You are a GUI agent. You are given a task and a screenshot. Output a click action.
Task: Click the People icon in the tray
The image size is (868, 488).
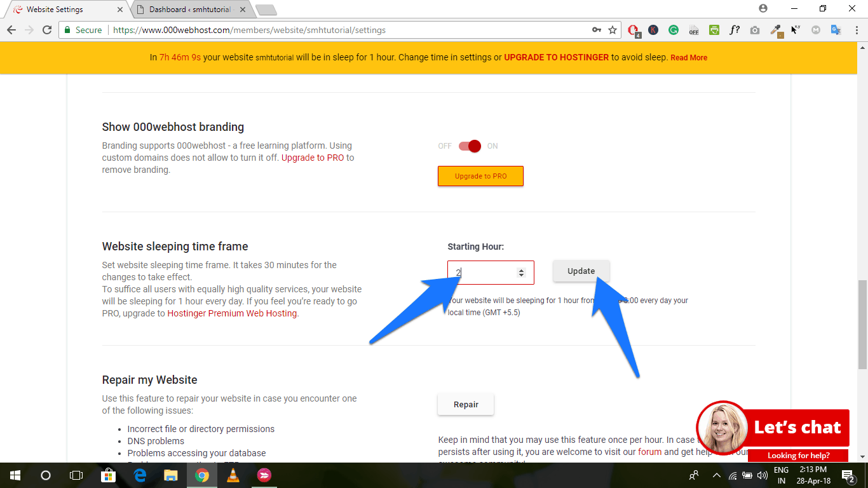click(694, 475)
